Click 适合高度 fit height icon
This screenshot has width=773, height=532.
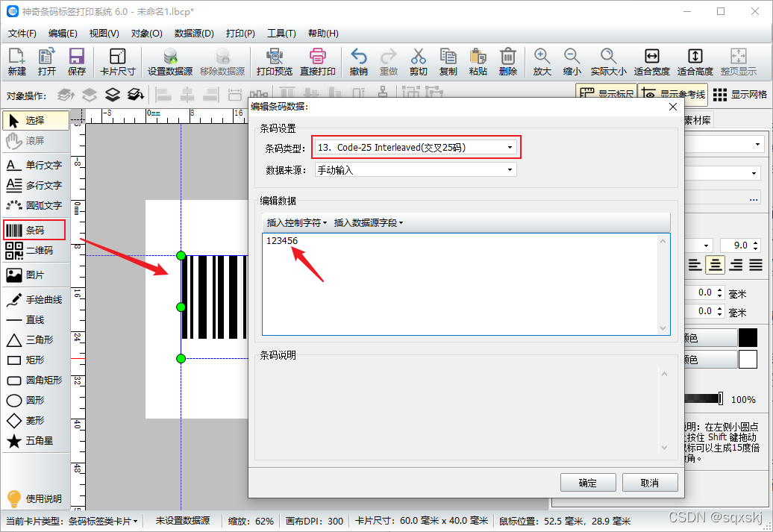(x=695, y=62)
